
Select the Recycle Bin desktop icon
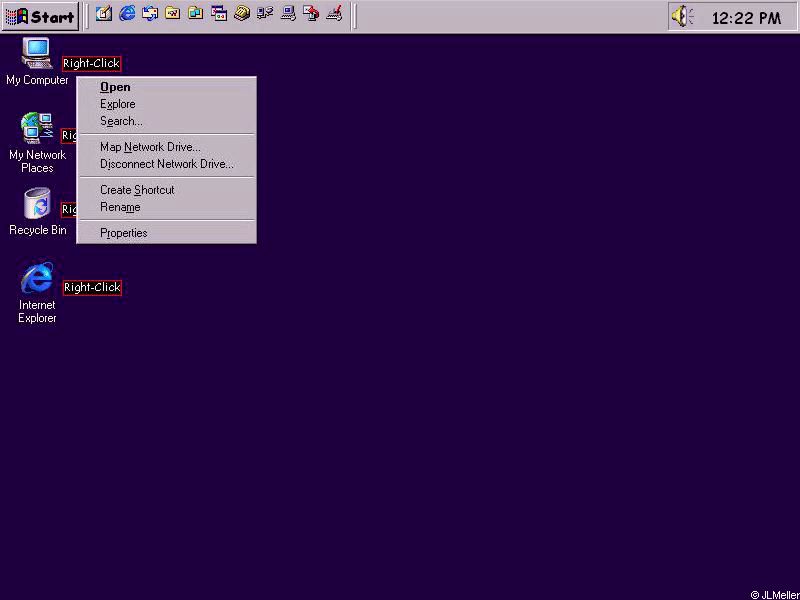pyautogui.click(x=37, y=212)
